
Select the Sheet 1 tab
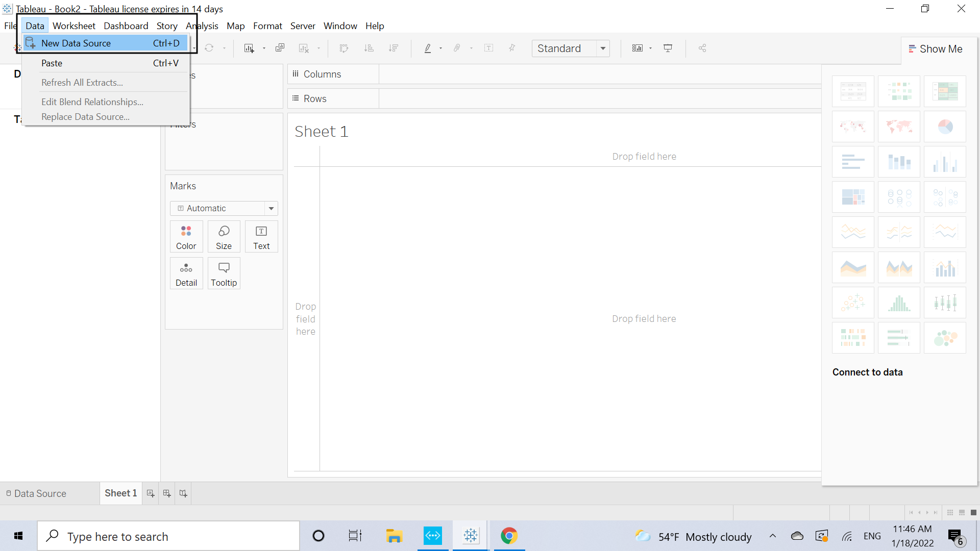[x=121, y=493]
